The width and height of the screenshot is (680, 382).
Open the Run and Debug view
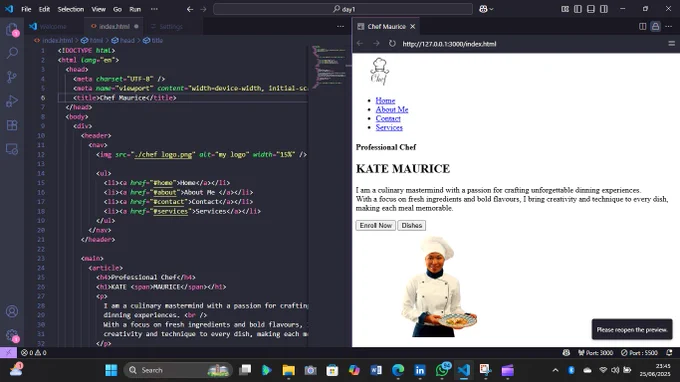pos(12,101)
